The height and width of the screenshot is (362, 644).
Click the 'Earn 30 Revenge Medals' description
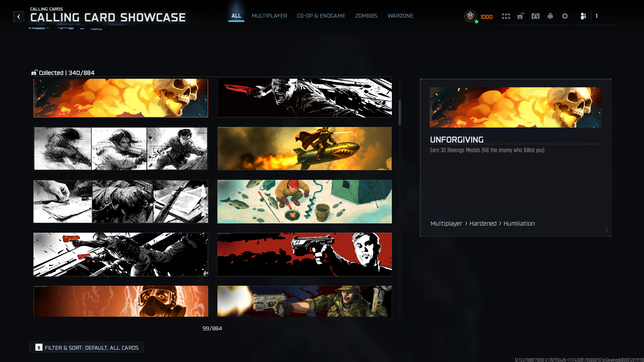click(x=487, y=150)
